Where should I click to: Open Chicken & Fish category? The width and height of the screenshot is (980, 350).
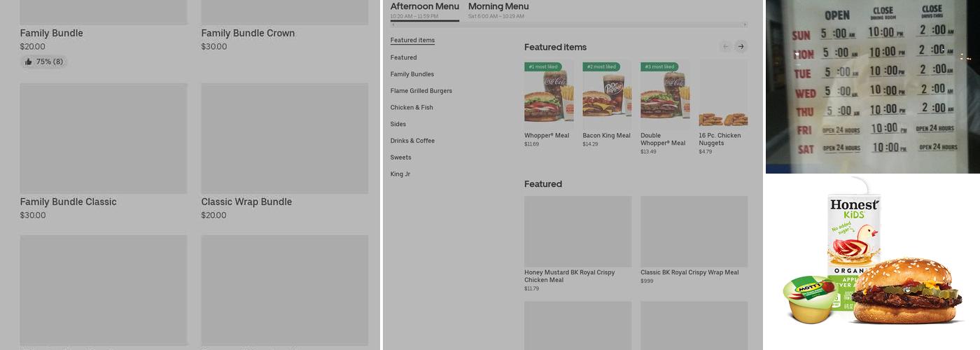click(412, 108)
